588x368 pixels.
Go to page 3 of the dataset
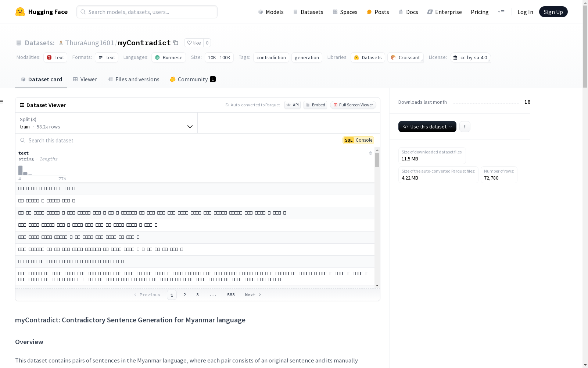pos(197,295)
